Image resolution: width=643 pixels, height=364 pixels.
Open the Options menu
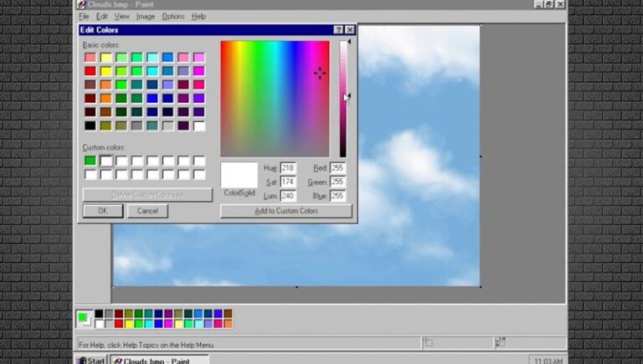[172, 16]
